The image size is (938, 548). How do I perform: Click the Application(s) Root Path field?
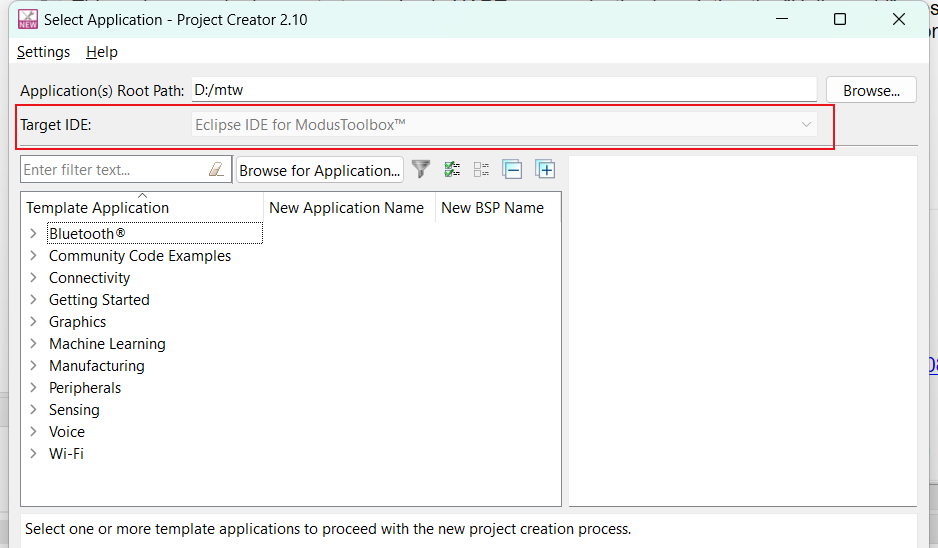pyautogui.click(x=504, y=90)
